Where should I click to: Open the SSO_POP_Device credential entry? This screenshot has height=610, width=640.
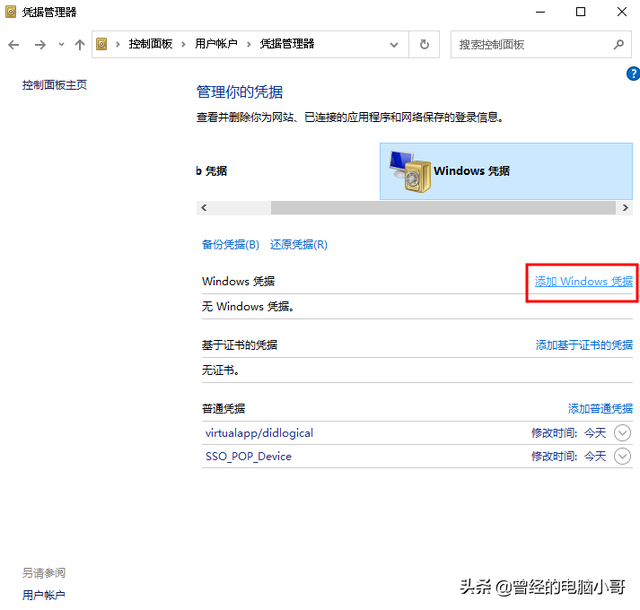pyautogui.click(x=249, y=456)
